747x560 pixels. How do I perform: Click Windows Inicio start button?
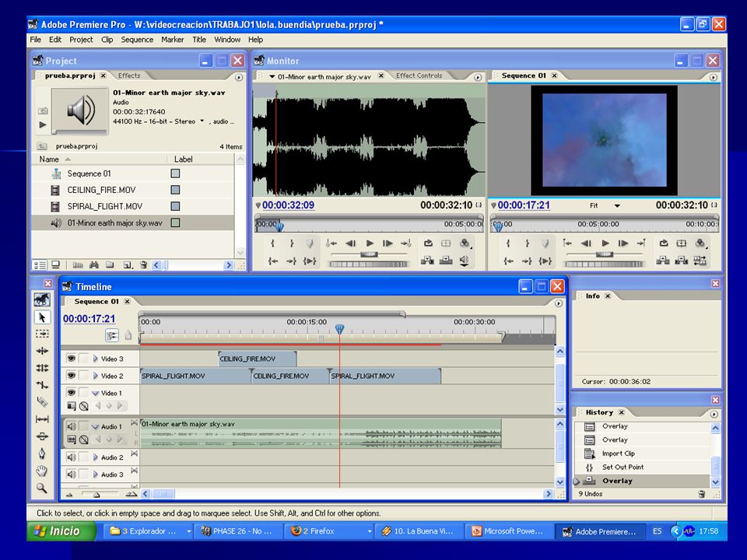[x=61, y=531]
